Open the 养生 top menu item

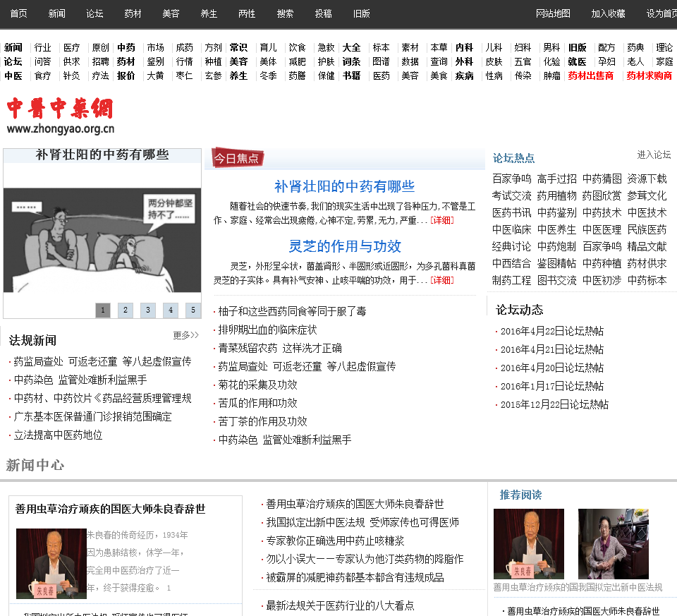[x=209, y=14]
